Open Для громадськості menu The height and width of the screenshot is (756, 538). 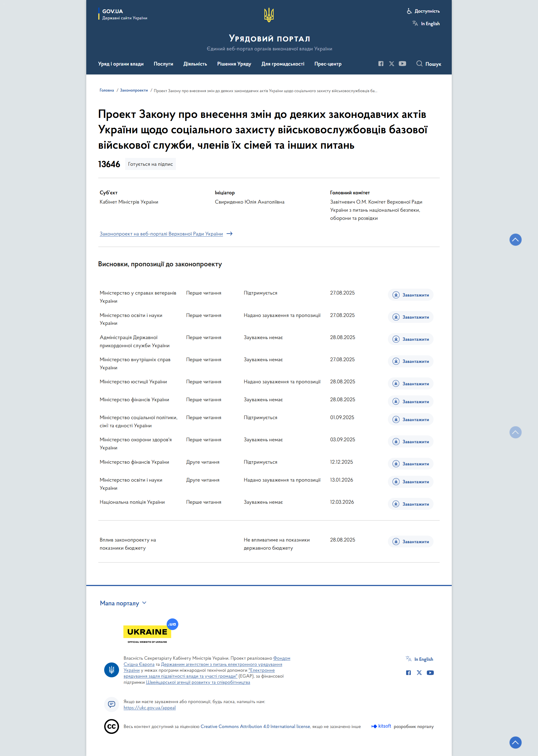(283, 64)
